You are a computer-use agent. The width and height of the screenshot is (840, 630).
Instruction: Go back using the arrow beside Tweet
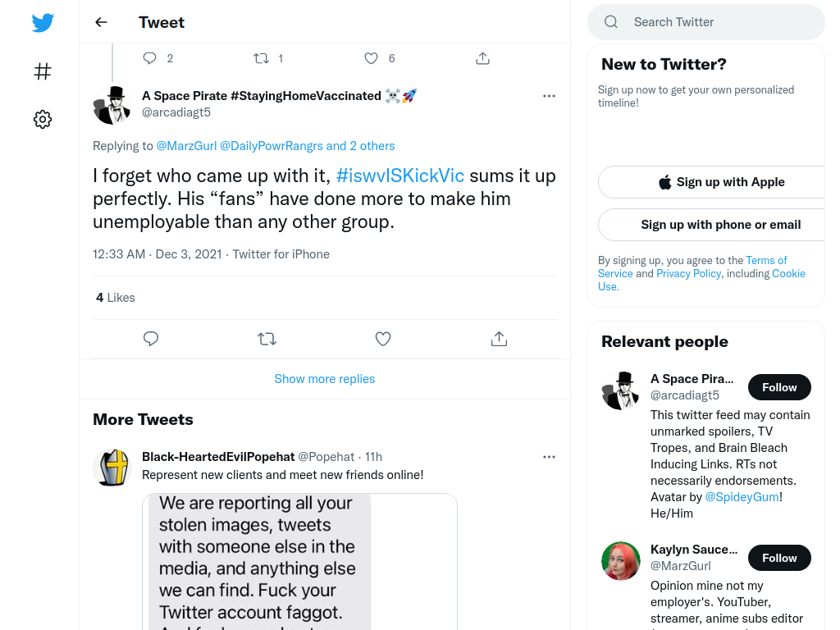point(101,22)
